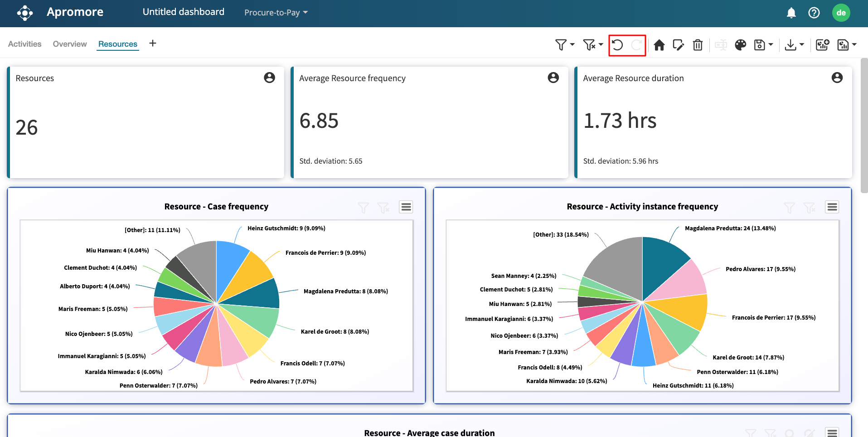
Task: Open the color palette theme icon
Action: [740, 45]
